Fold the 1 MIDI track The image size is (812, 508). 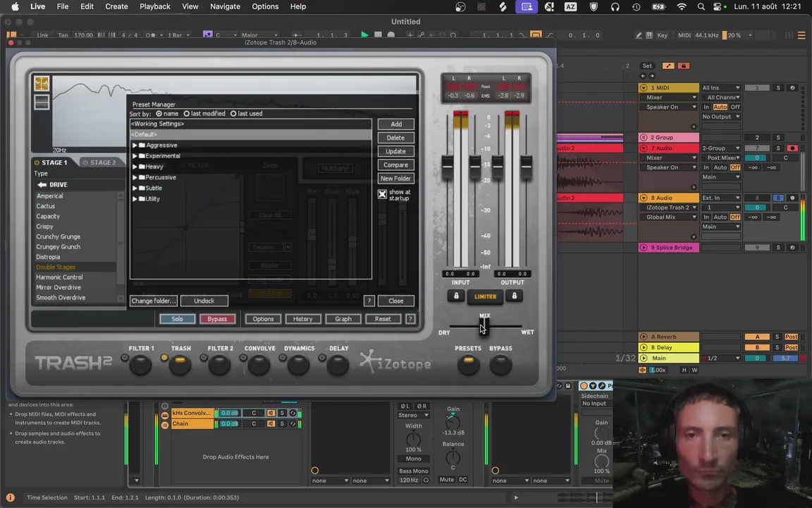[x=643, y=87]
